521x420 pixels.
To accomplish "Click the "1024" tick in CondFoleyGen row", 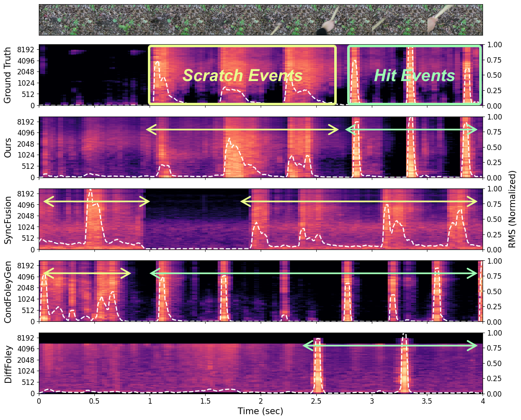I will point(27,299).
